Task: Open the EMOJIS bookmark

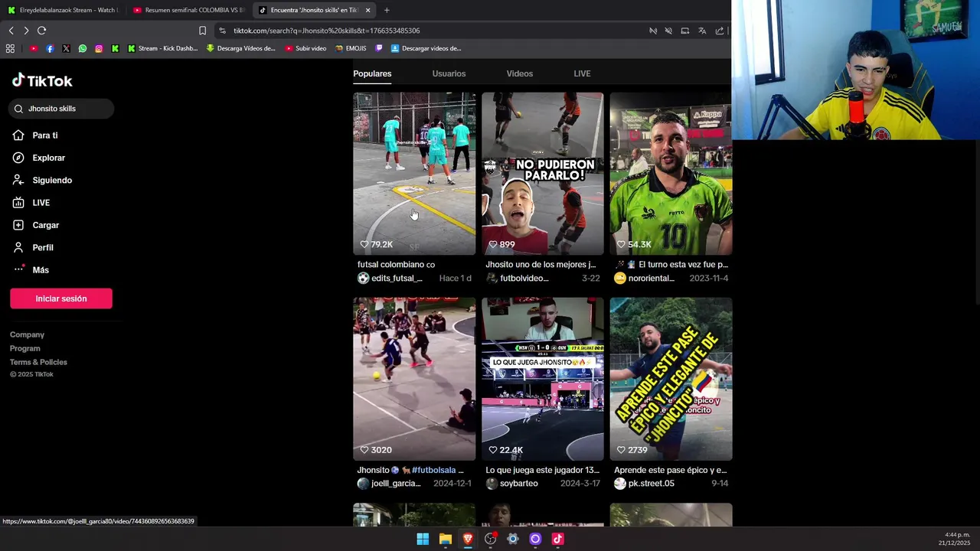Action: tap(351, 48)
